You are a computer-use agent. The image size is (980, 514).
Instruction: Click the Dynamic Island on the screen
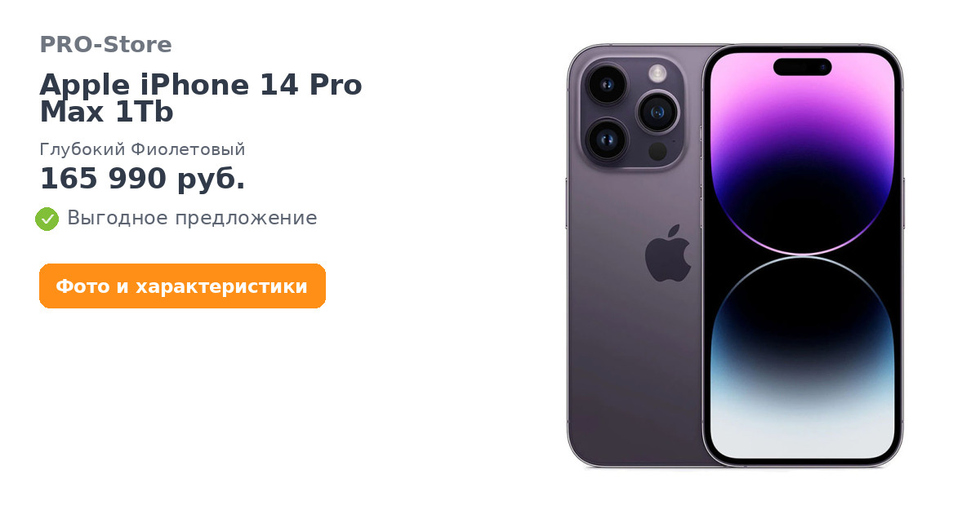[802, 67]
